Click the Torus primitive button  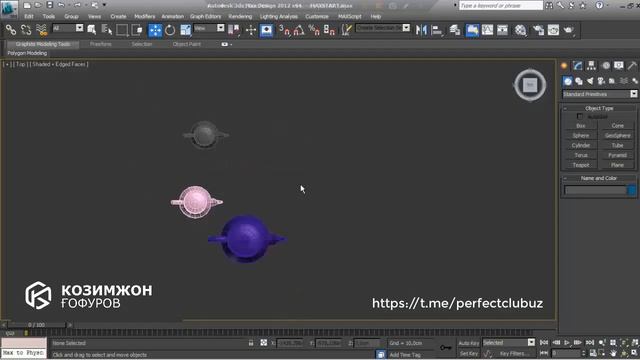point(581,156)
